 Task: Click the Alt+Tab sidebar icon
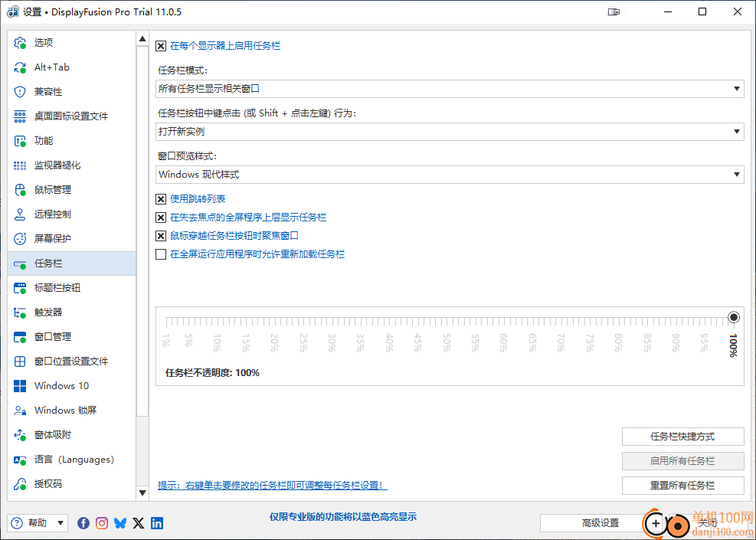tap(20, 67)
